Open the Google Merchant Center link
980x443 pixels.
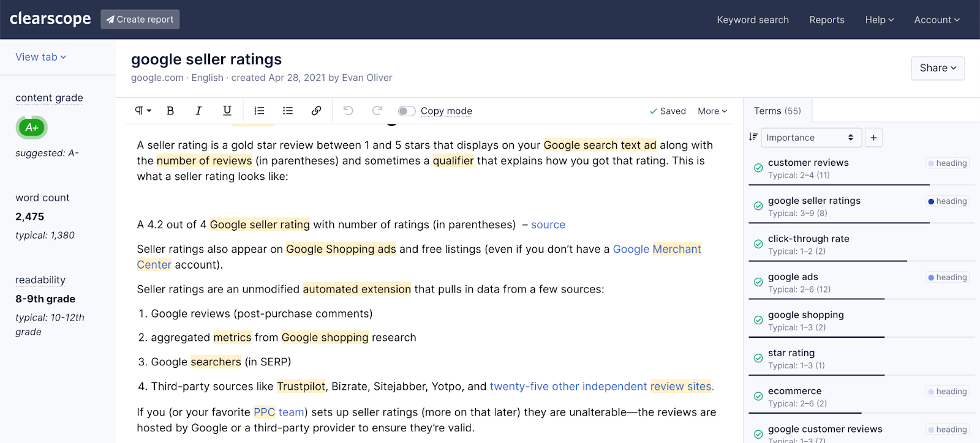click(657, 249)
